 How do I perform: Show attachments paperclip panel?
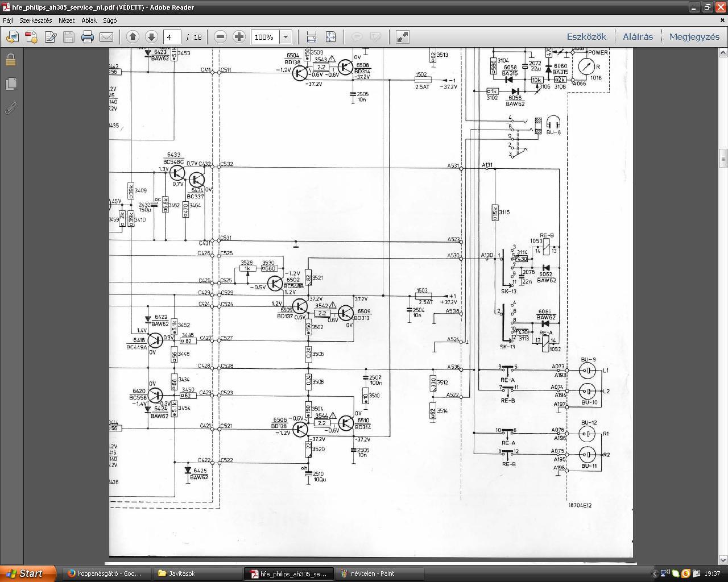coord(11,107)
